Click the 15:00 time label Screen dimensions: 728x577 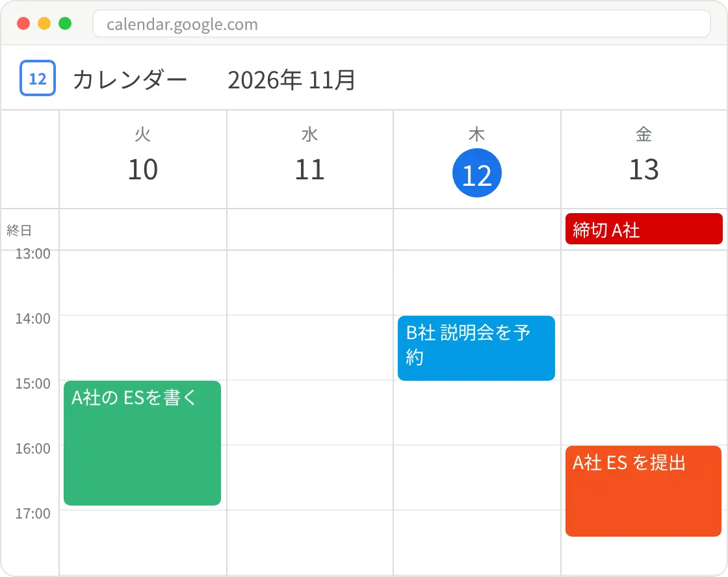click(32, 383)
